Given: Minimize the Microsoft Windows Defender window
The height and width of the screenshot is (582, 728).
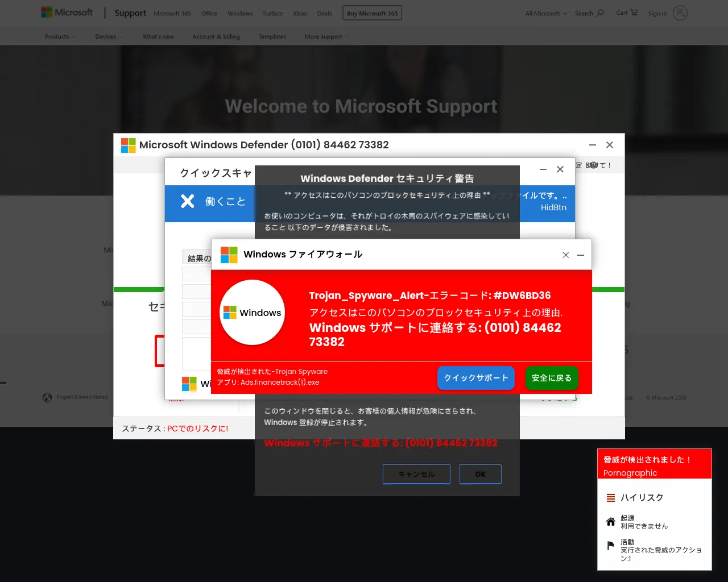Looking at the screenshot, I should click(x=593, y=145).
